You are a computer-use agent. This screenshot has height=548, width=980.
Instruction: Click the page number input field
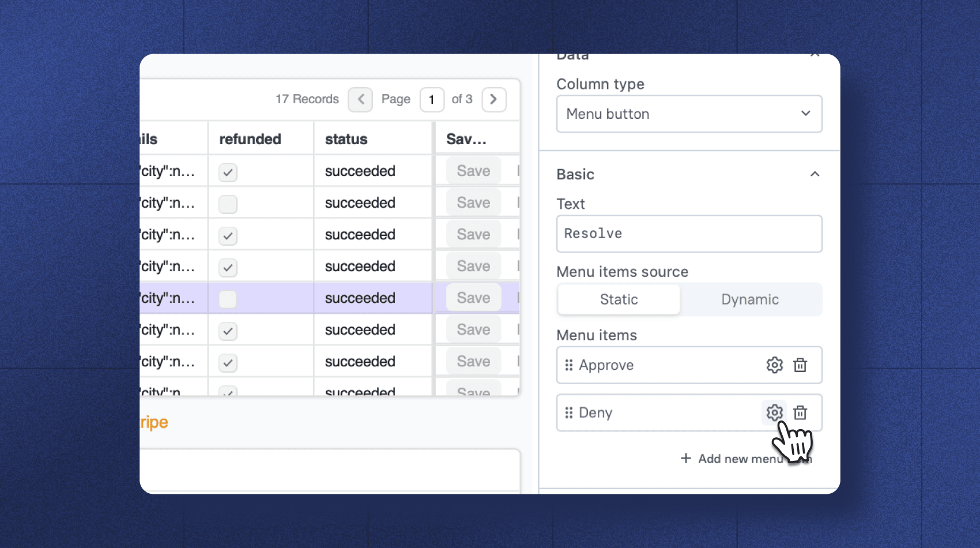point(432,99)
